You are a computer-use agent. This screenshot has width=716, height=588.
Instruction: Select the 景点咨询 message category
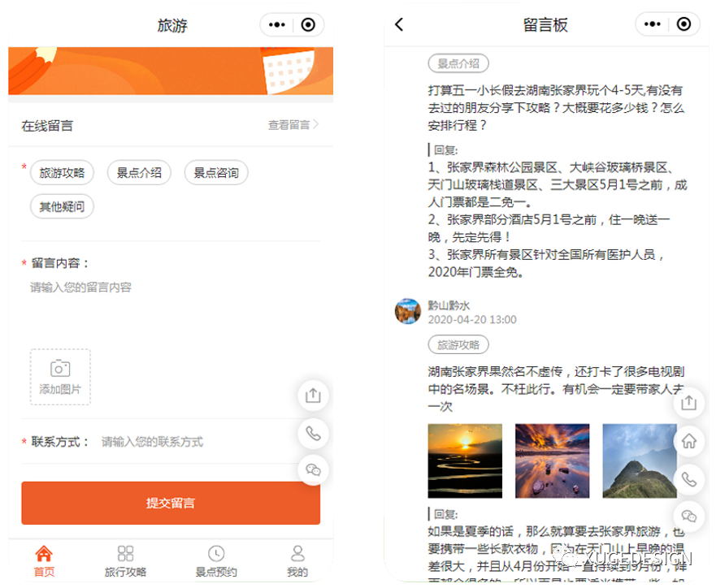tap(216, 173)
